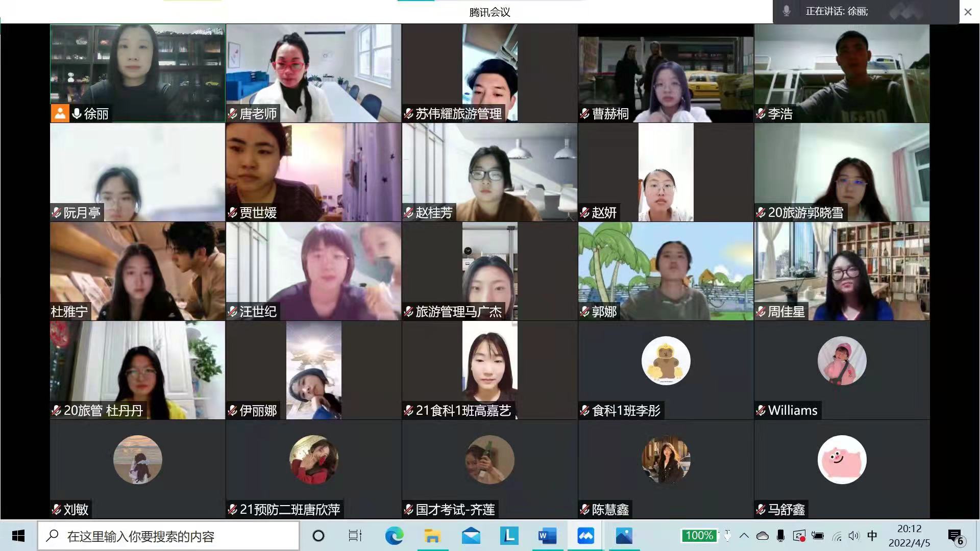Click the 100% battery indicator
Viewport: 980px width, 551px height.
[699, 535]
